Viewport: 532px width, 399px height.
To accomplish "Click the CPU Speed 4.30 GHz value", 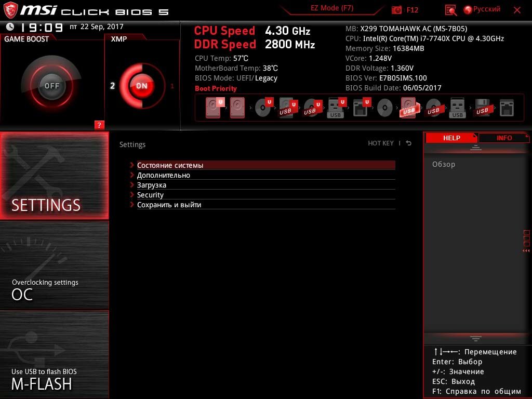I will coord(288,31).
